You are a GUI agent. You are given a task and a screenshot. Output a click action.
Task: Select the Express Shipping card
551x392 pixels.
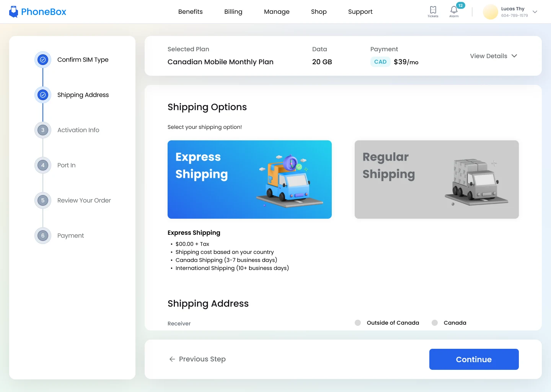[x=249, y=179]
